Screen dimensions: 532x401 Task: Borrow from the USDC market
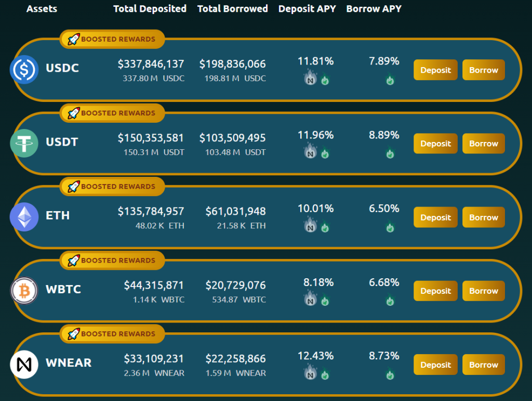click(x=484, y=70)
